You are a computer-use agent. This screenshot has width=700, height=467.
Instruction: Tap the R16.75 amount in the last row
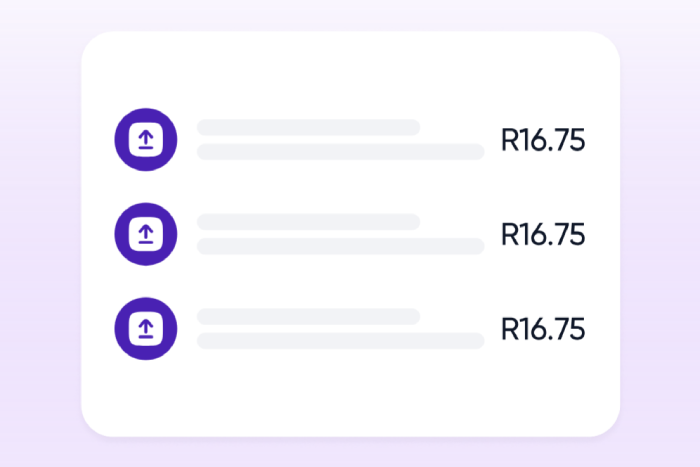[542, 329]
